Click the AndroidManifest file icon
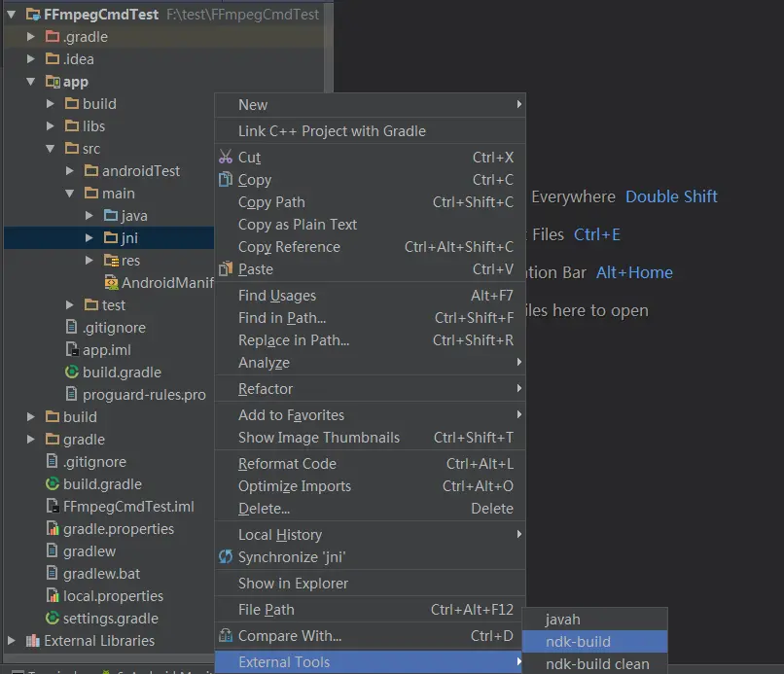The height and width of the screenshot is (674, 784). [111, 282]
